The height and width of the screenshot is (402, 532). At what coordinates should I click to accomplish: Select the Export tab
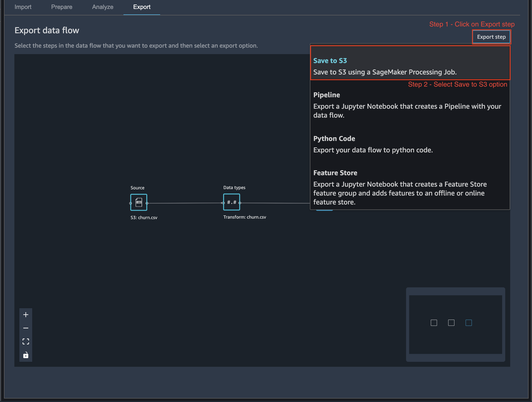[142, 7]
